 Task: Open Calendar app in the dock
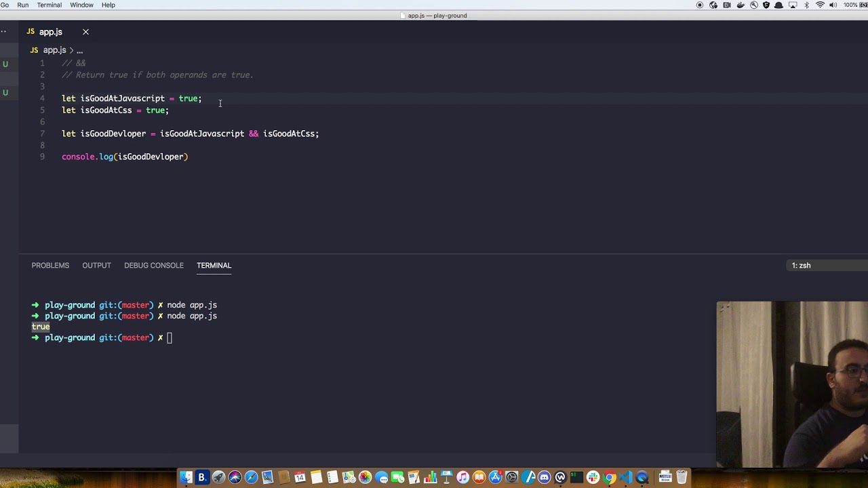[300, 478]
